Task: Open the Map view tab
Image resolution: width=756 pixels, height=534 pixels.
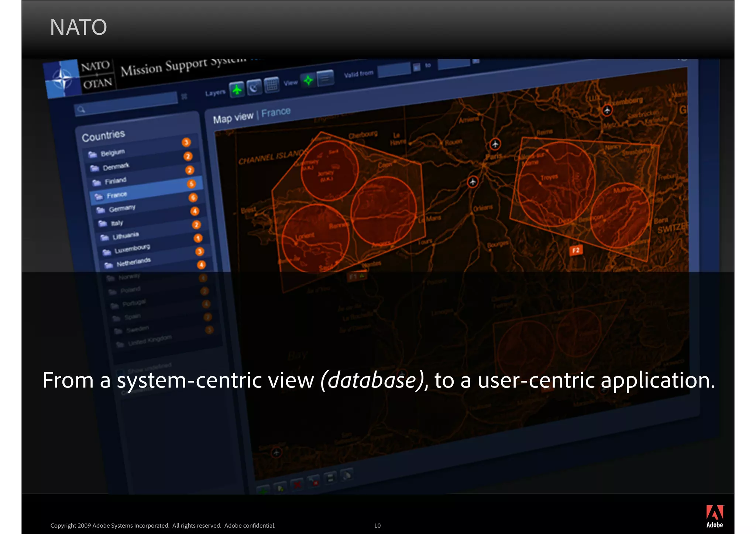Action: coord(233,118)
